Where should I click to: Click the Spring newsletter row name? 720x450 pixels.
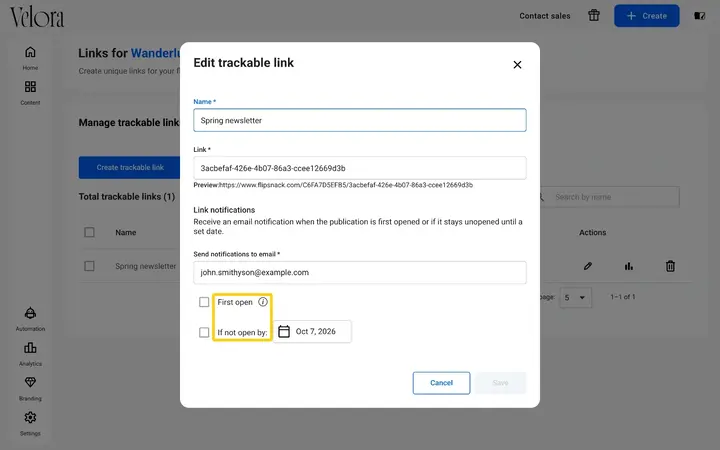[146, 266]
